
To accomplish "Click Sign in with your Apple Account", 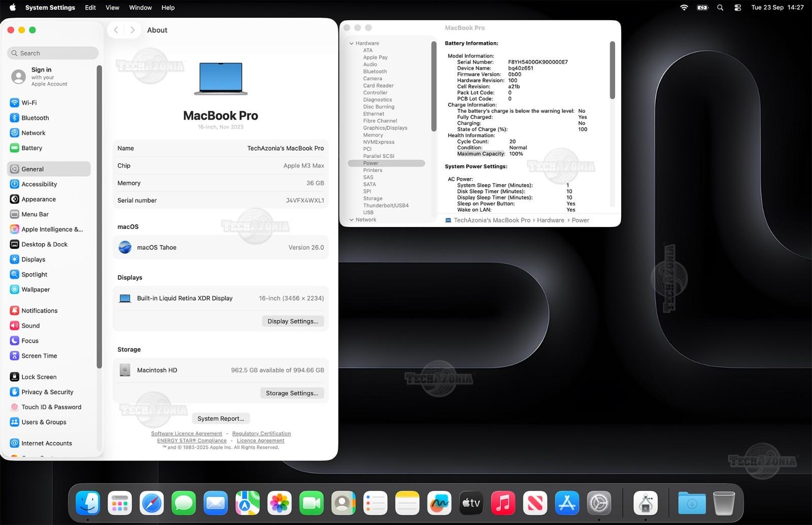I will (49, 77).
